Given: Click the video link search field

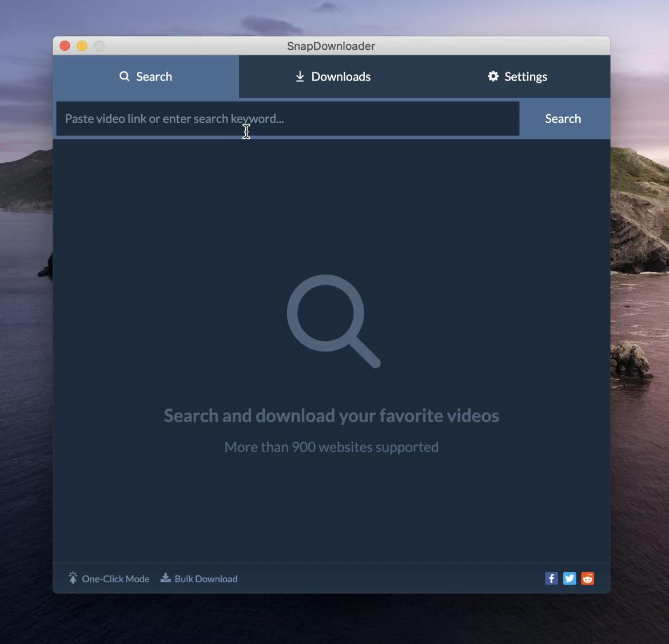Looking at the screenshot, I should [288, 118].
